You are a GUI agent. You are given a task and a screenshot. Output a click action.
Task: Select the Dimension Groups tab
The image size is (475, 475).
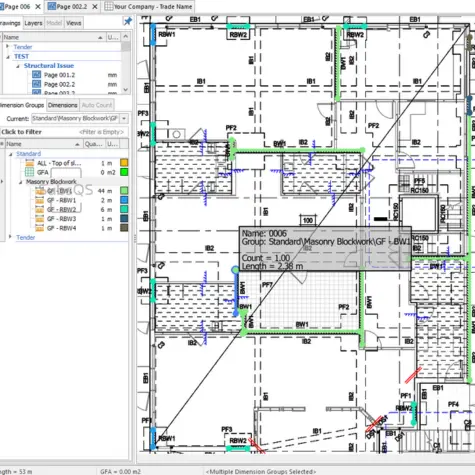pos(22,105)
